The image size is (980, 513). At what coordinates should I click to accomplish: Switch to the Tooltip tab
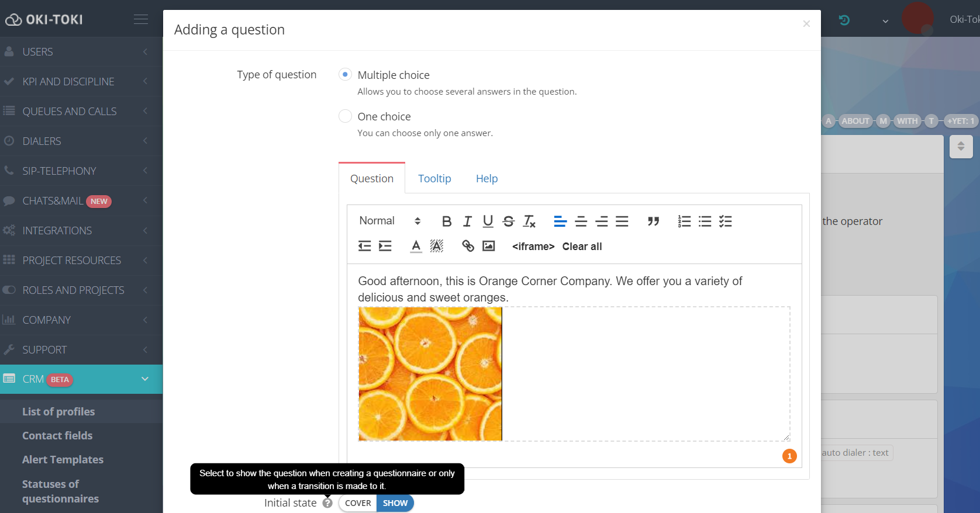pyautogui.click(x=434, y=179)
